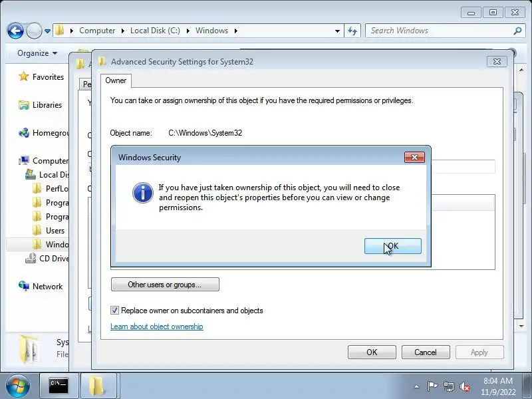This screenshot has width=532, height=399.
Task: Click OK in the Windows Security dialog
Action: [392, 246]
